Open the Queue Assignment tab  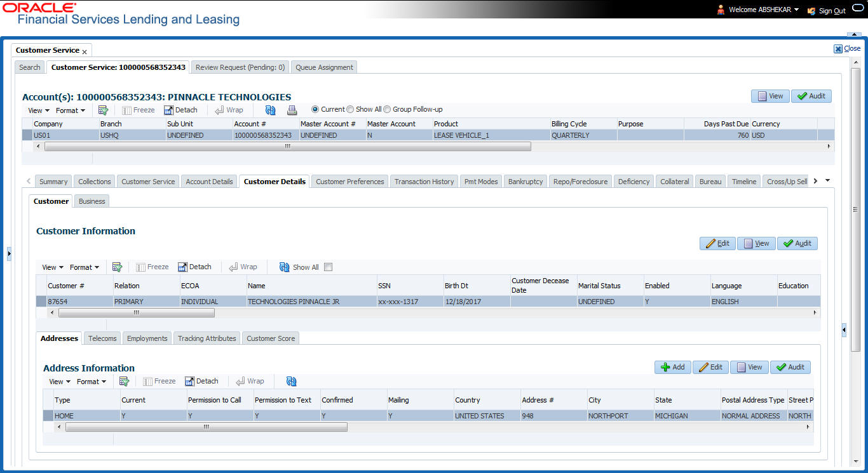(x=324, y=67)
